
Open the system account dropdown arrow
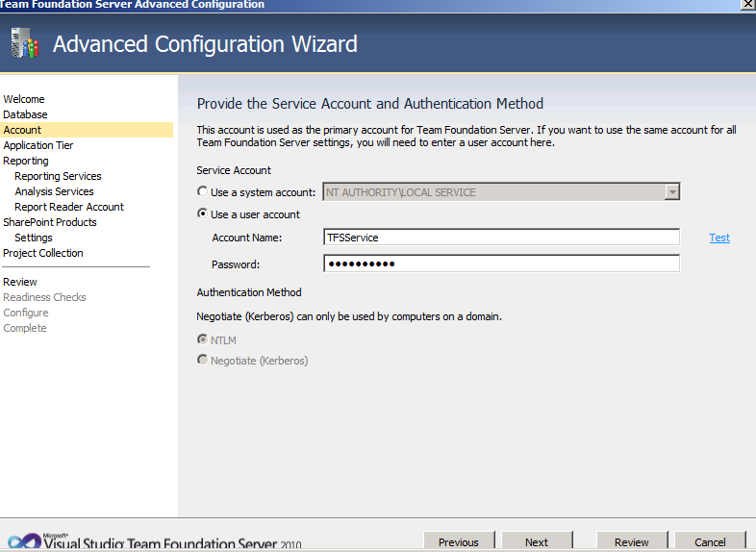point(671,192)
